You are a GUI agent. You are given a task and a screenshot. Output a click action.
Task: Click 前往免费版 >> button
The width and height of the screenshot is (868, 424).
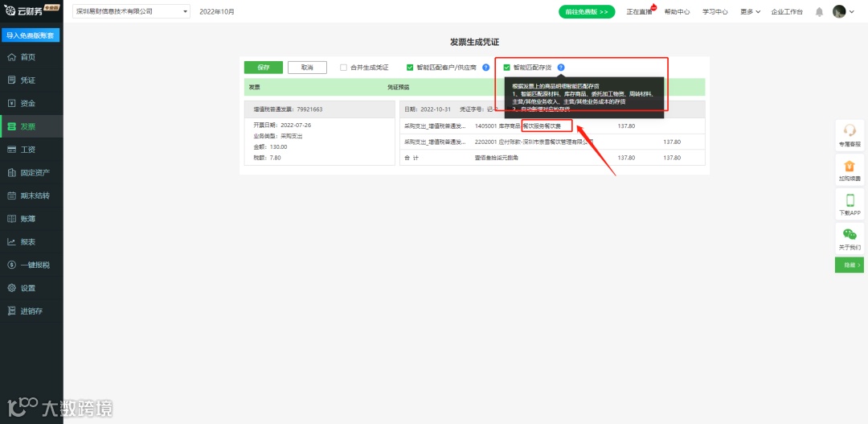587,11
